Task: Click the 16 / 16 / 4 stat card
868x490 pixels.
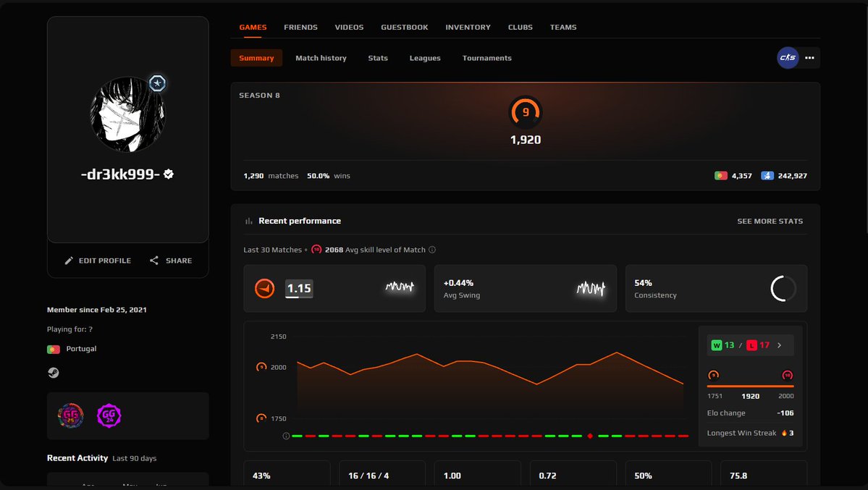Action: (x=382, y=475)
